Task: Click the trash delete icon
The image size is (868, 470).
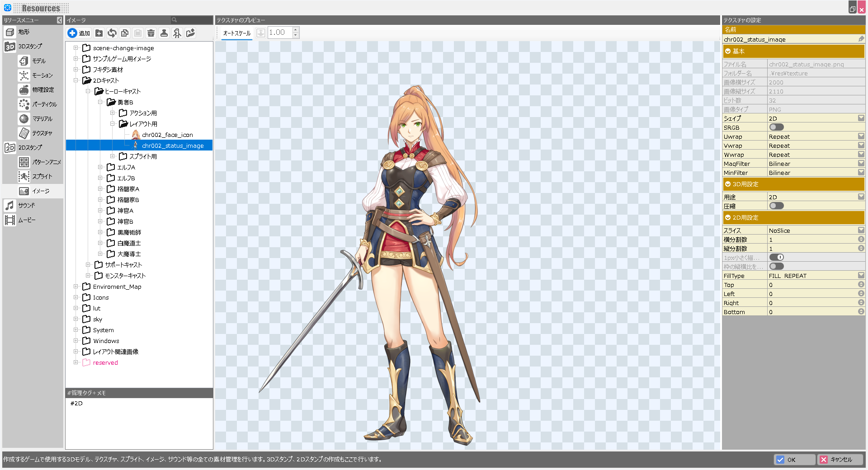Action: [151, 33]
